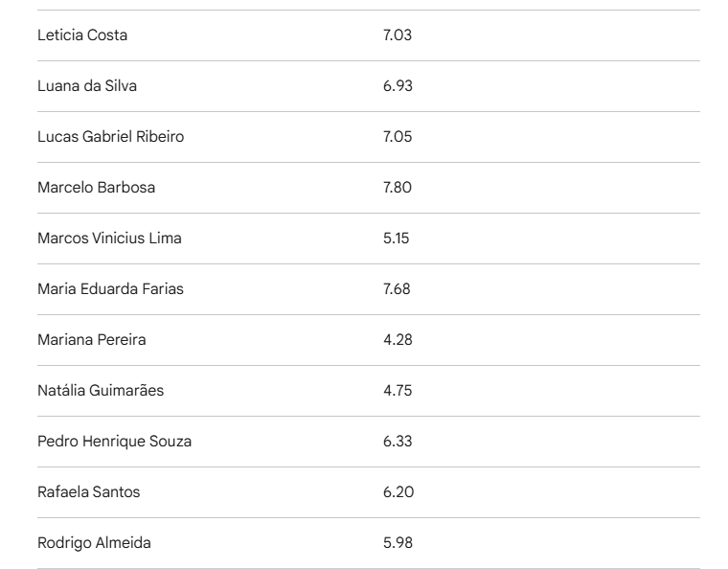Select the 7.68 score cell

click(397, 289)
